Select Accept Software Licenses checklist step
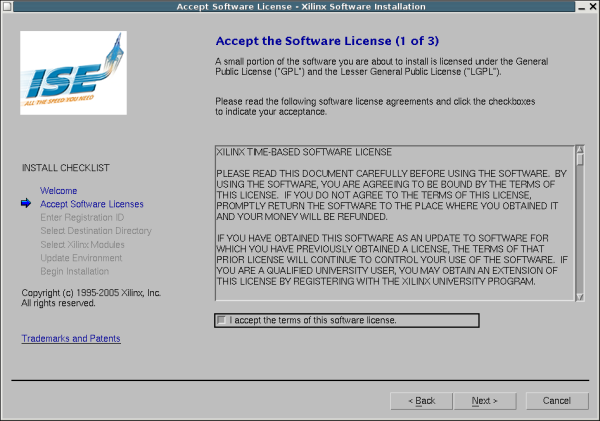The width and height of the screenshot is (600, 421). point(91,204)
